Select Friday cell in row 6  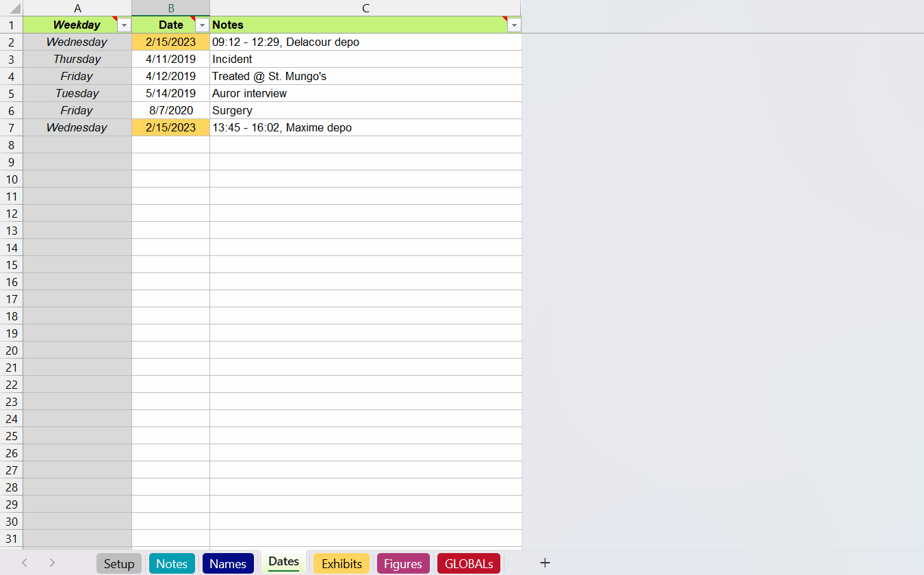click(x=77, y=110)
